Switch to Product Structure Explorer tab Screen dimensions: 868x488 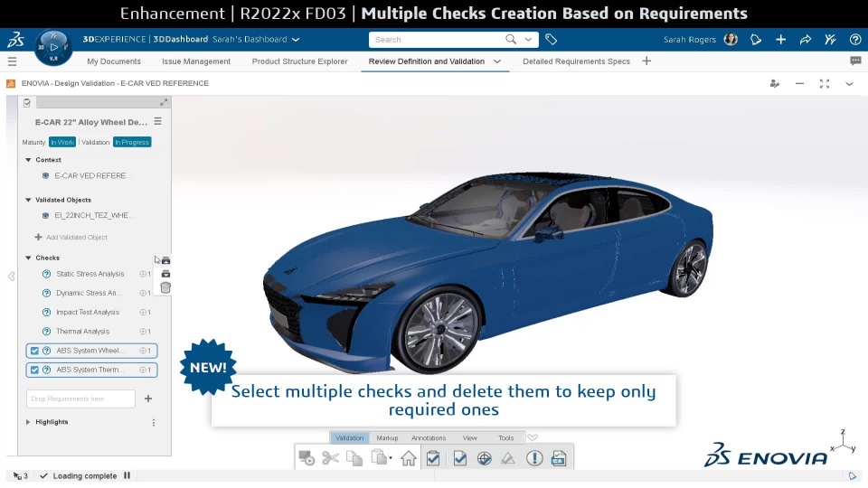click(299, 61)
